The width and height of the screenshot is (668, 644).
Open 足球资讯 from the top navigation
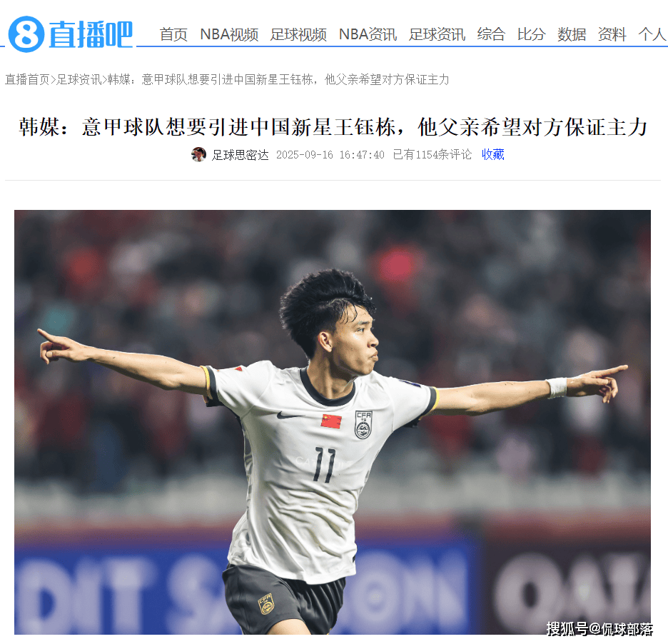click(437, 34)
